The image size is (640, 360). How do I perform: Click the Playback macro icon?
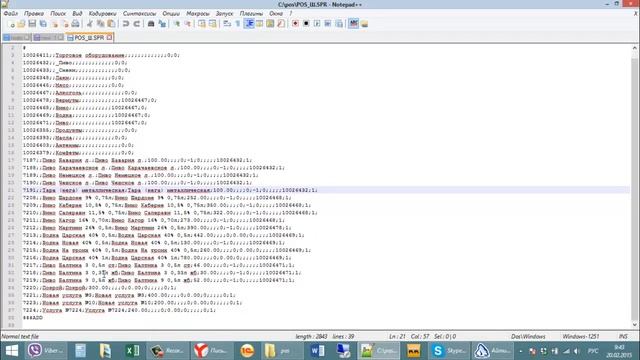coord(317,24)
